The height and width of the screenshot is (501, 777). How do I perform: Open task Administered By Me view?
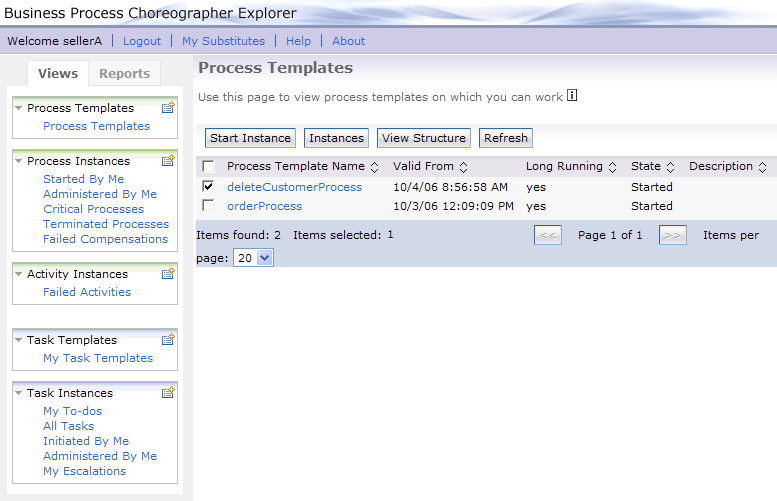click(x=100, y=456)
